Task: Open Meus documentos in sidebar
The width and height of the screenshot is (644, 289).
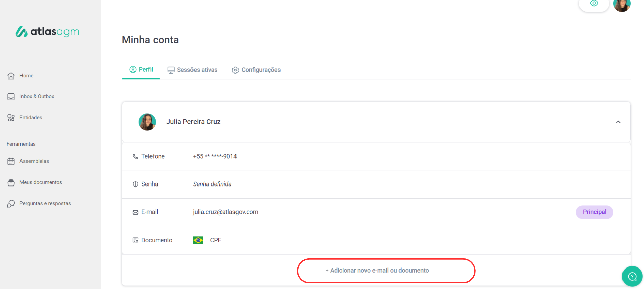Action: coord(40,182)
